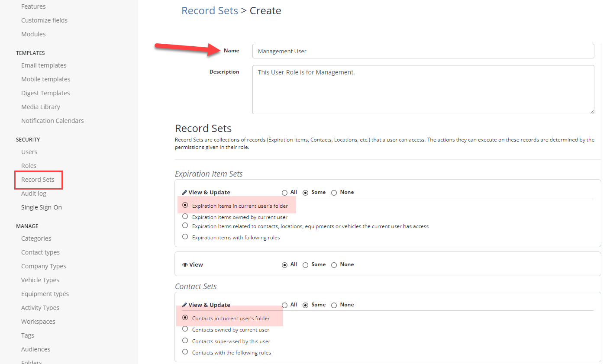Click pencil icon beside Expiration View & Update
Viewport: 613px width, 364px height.
click(184, 192)
